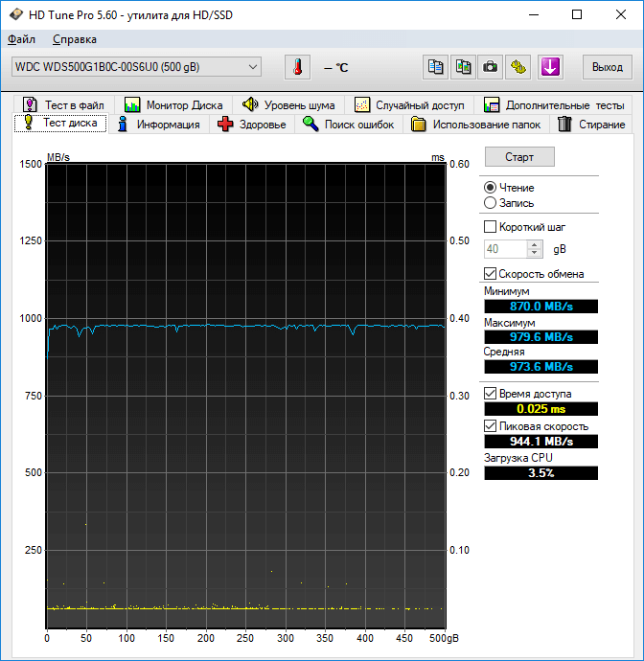Toggle the Время доступа checkbox
Screen dimensions: 644x661
point(491,394)
